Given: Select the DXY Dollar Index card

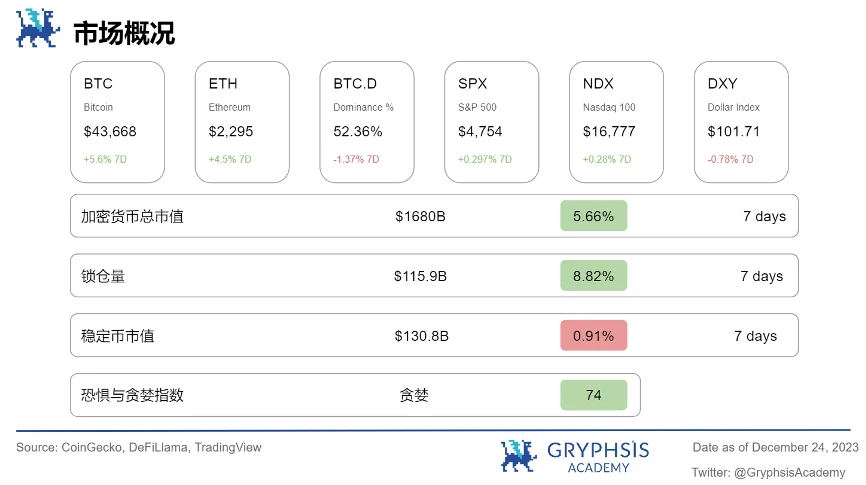Looking at the screenshot, I should 741,121.
